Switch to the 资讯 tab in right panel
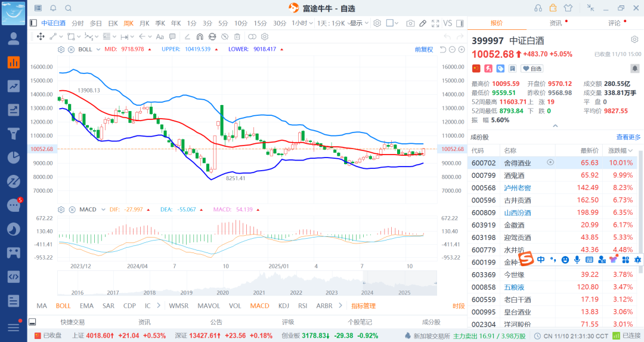Screen dimensions: 644x342 [x=555, y=23]
